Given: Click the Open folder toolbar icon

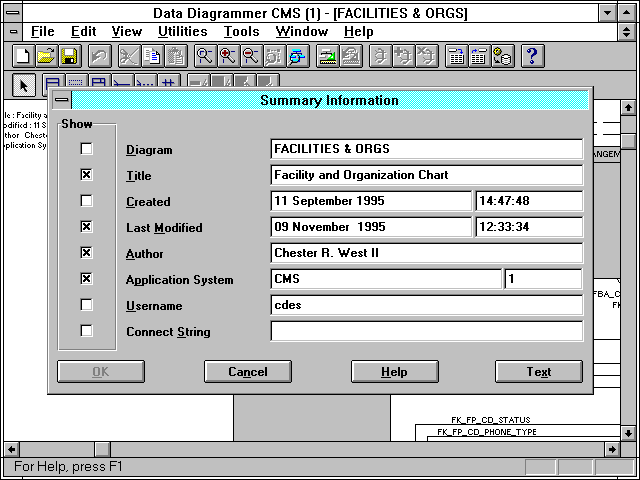Looking at the screenshot, I should coord(46,57).
